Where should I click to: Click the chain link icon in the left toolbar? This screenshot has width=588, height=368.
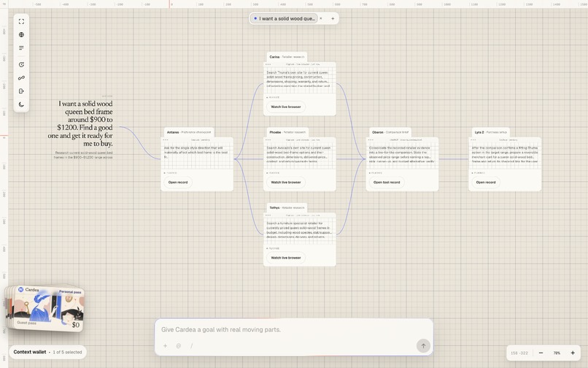click(x=21, y=77)
